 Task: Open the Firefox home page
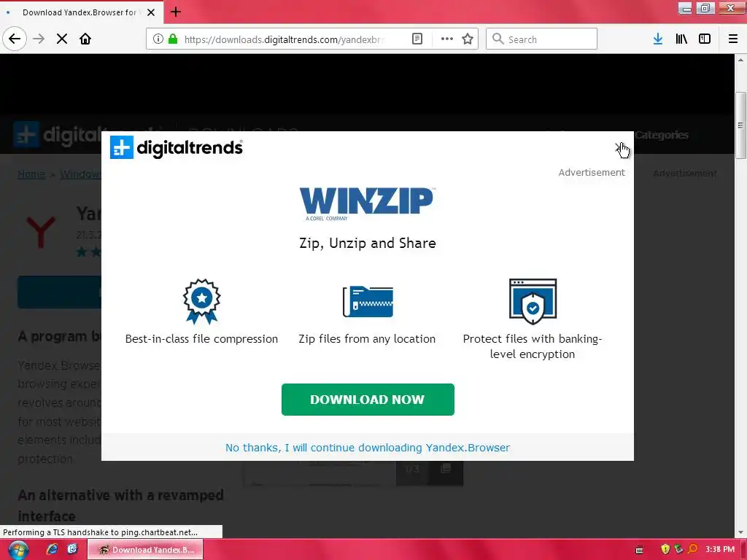pos(85,39)
